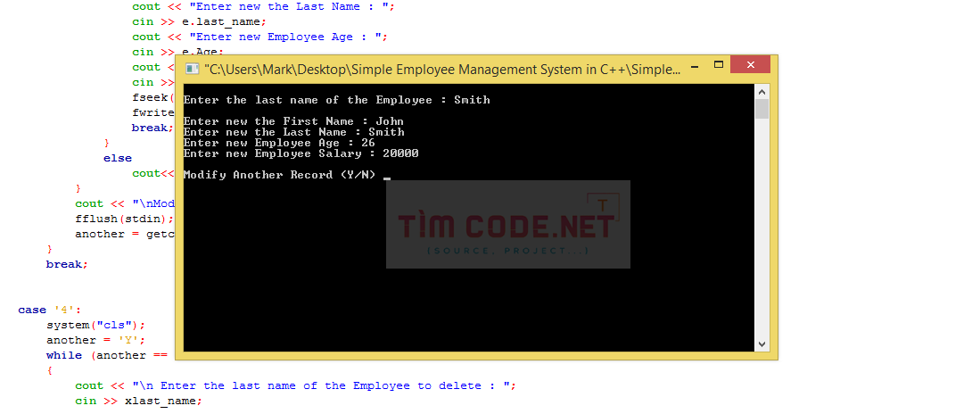Image resolution: width=980 pixels, height=414 pixels.
Task: Click the code line about Employee to delete
Action: 296,385
